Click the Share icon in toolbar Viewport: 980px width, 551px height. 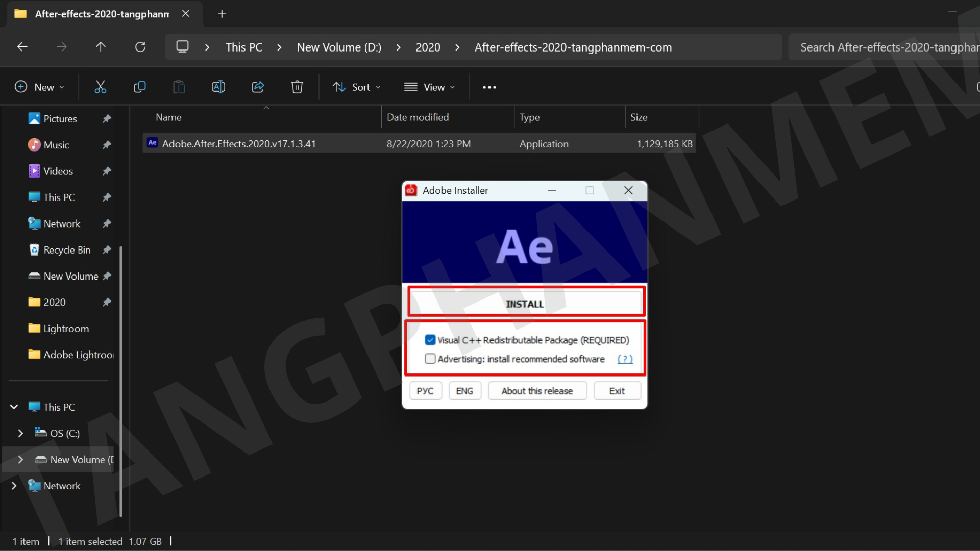(x=258, y=87)
